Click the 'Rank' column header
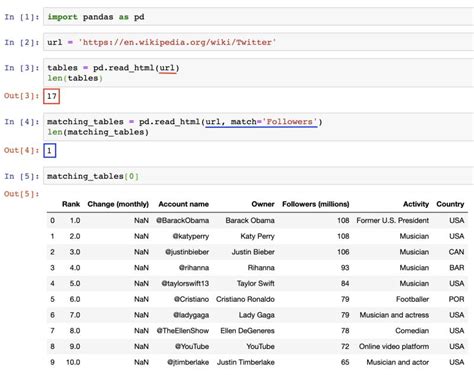 (71, 204)
